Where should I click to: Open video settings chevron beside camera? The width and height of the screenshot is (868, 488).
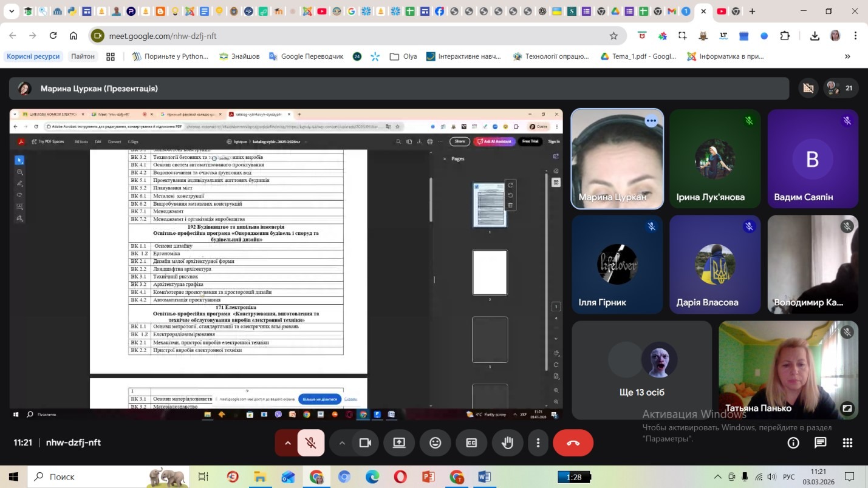[x=342, y=443]
